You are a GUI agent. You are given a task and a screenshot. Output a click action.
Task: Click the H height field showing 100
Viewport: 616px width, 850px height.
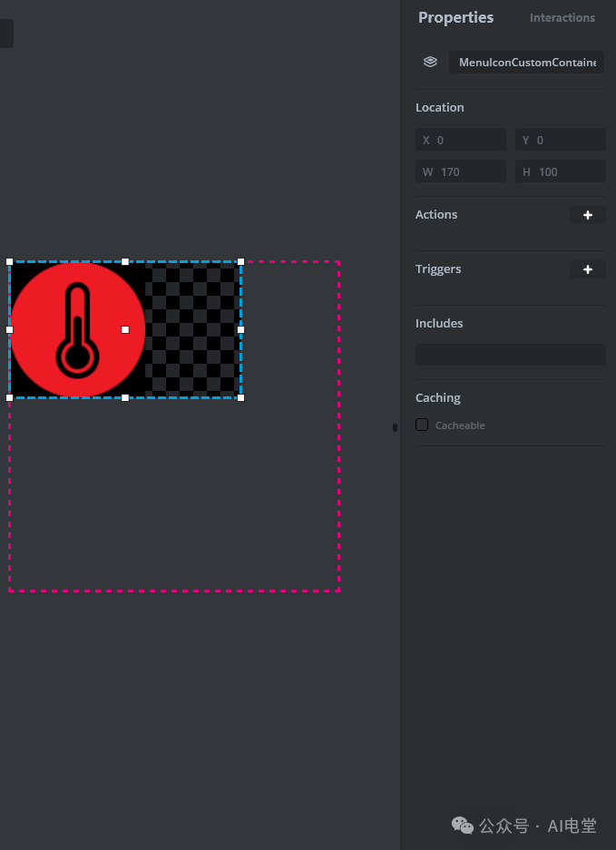coord(560,171)
